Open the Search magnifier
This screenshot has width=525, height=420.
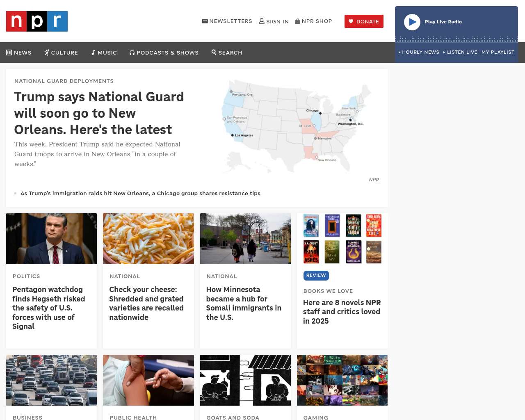pyautogui.click(x=214, y=52)
